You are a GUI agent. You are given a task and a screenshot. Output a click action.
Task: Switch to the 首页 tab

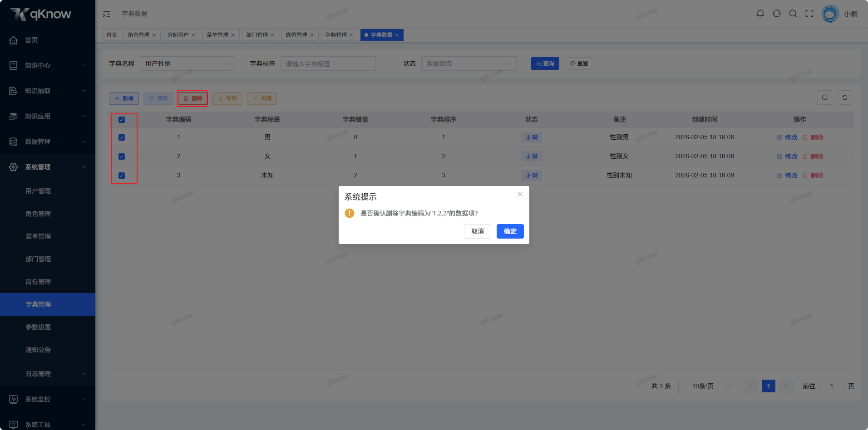[x=112, y=35]
